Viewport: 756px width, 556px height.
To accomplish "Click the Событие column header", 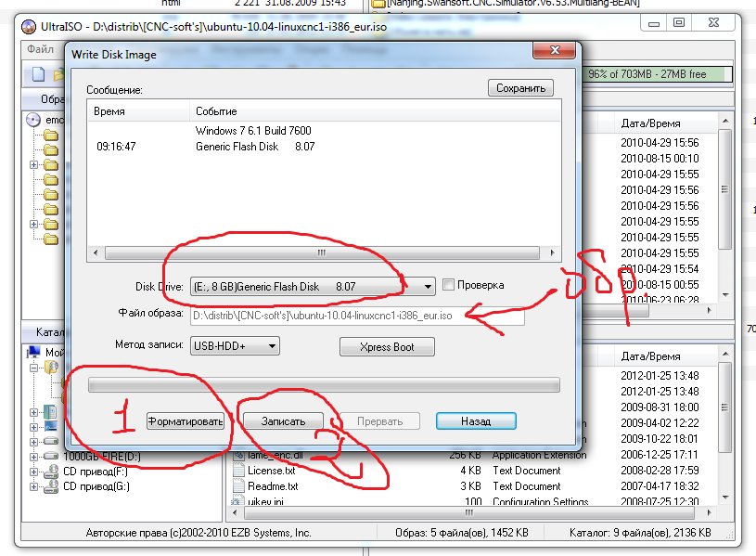I will 375,111.
